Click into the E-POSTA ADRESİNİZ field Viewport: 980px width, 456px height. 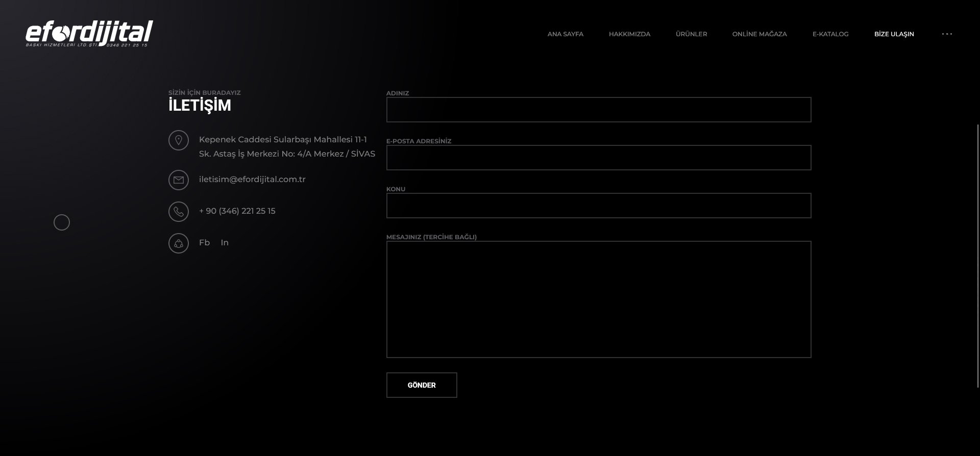coord(598,158)
